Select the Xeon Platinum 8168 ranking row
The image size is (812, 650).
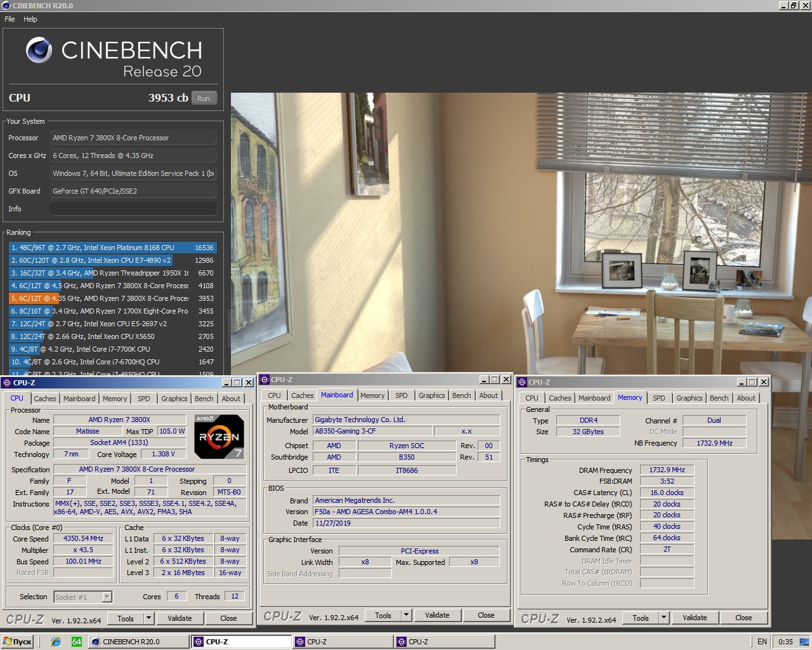[112, 248]
